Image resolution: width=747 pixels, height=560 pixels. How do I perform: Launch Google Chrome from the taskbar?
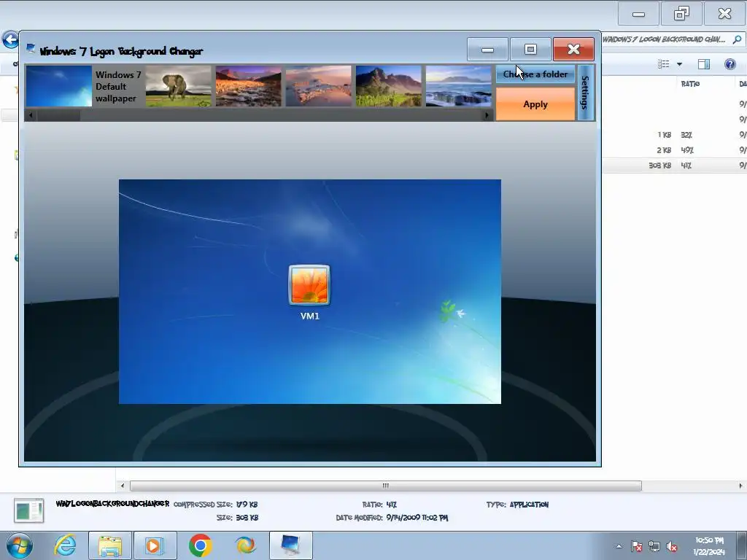click(200, 545)
